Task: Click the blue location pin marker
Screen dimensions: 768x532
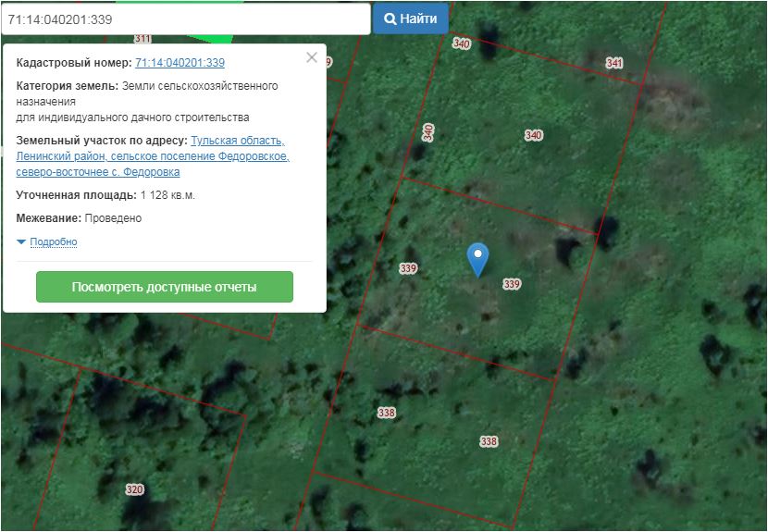Action: click(x=477, y=258)
